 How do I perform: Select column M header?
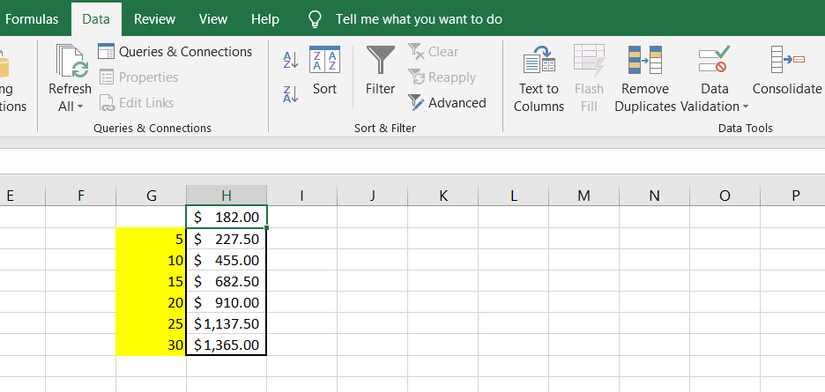(x=584, y=195)
